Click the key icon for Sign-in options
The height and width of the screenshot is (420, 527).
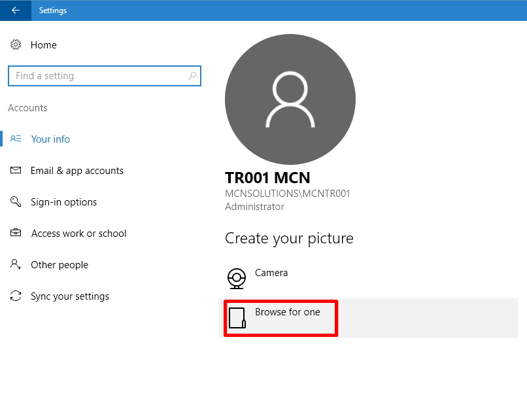click(16, 201)
